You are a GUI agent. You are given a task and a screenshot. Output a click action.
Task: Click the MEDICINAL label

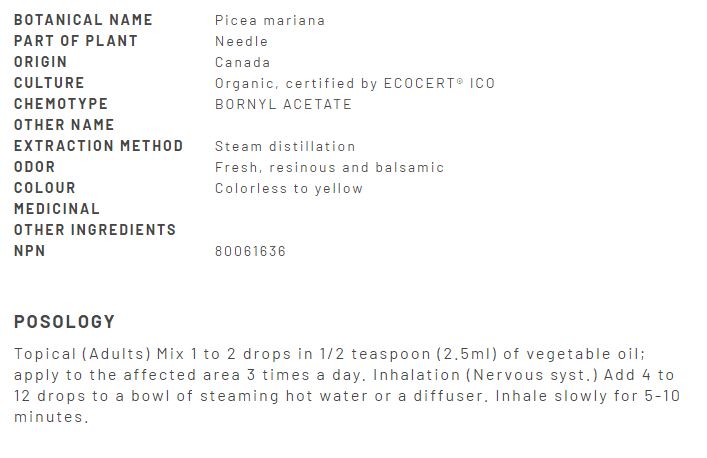tap(57, 209)
